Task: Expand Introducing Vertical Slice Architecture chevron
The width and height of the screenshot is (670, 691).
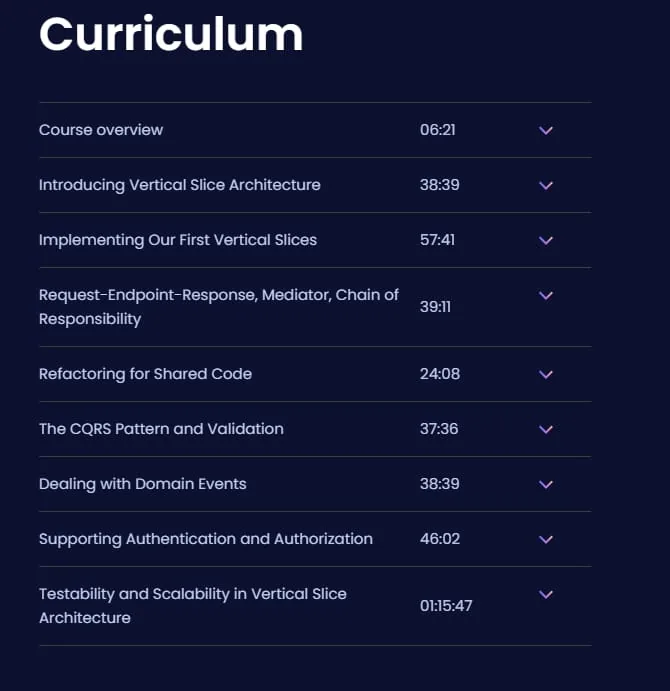Action: pyautogui.click(x=546, y=186)
